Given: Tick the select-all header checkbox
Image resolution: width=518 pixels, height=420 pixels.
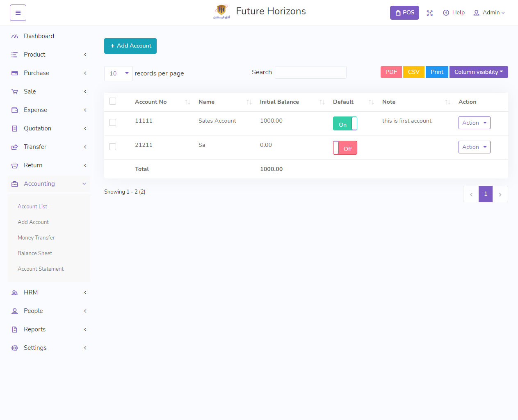Looking at the screenshot, I should tap(113, 101).
